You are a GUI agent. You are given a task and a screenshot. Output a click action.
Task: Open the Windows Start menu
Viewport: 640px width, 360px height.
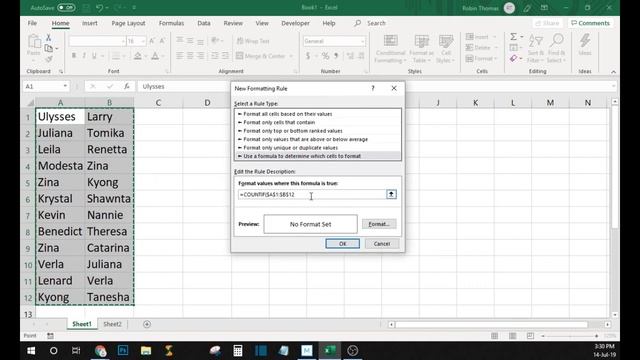pos(31,351)
